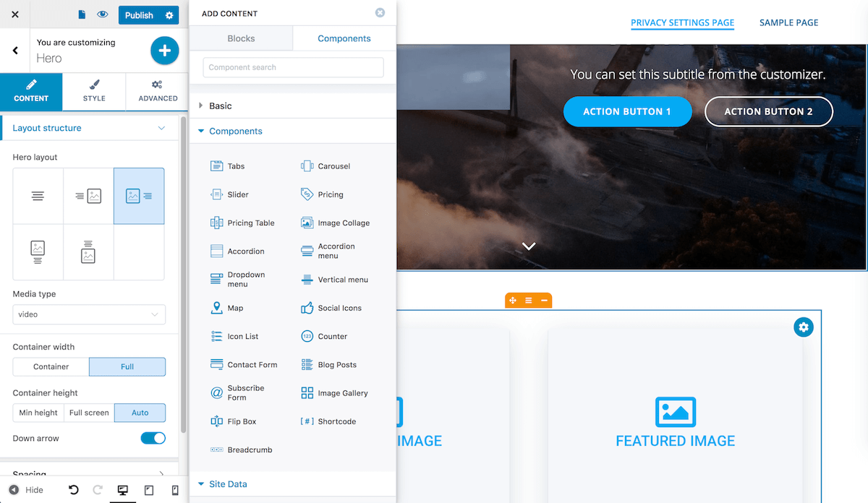
Task: Add the Map component
Action: point(226,308)
